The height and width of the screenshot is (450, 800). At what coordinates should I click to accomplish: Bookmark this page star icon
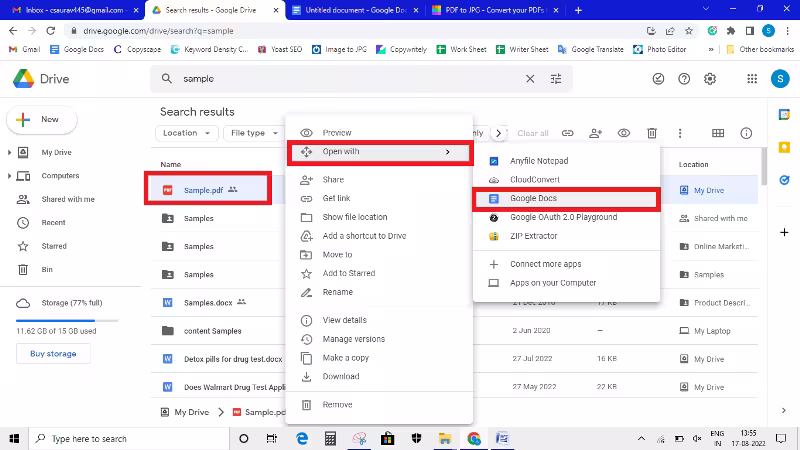[x=689, y=31]
